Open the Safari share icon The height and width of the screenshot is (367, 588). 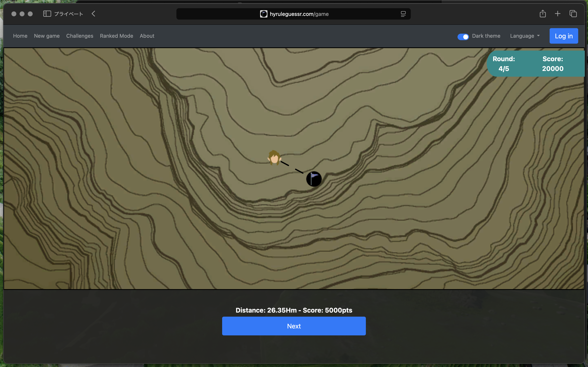pyautogui.click(x=542, y=14)
